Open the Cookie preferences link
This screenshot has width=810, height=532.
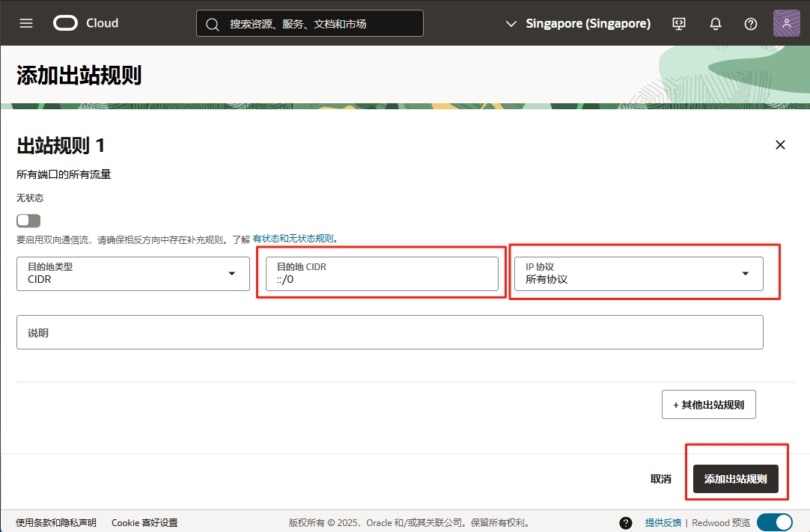144,522
